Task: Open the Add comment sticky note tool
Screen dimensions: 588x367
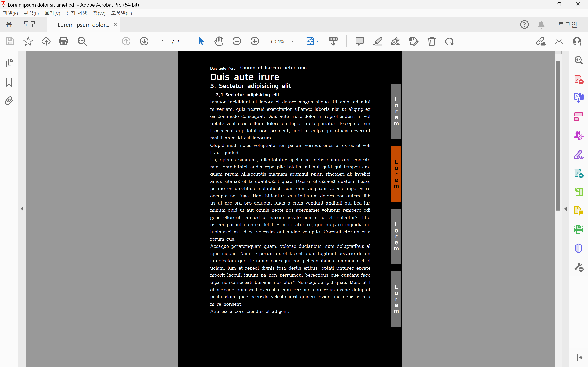Action: coord(359,41)
